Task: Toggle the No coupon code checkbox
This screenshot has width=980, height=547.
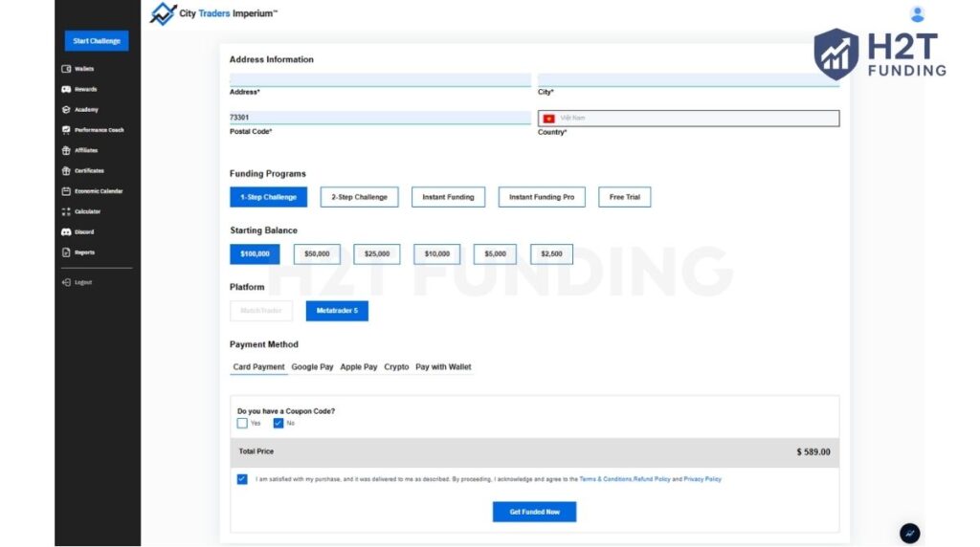Action: tap(278, 424)
